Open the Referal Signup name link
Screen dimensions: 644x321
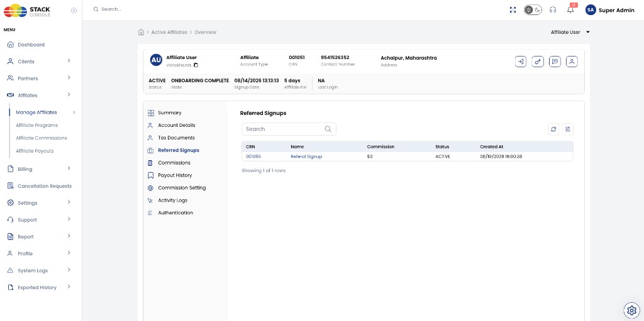click(306, 156)
